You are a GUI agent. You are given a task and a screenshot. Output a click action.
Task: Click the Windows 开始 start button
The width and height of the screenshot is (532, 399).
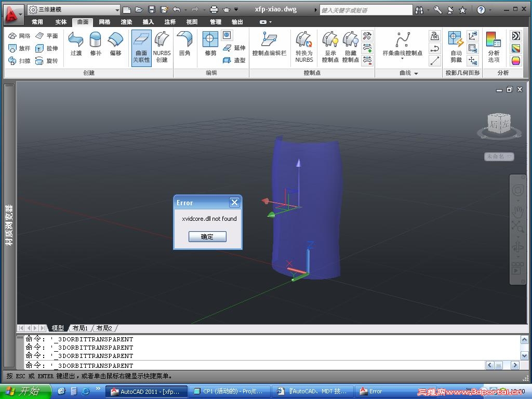coord(25,391)
